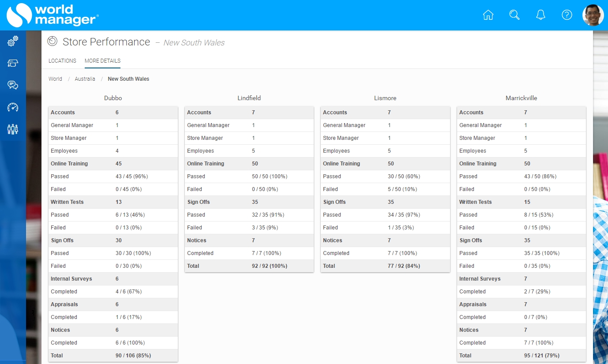Click Marrickville Sign Offs header row

click(x=522, y=240)
